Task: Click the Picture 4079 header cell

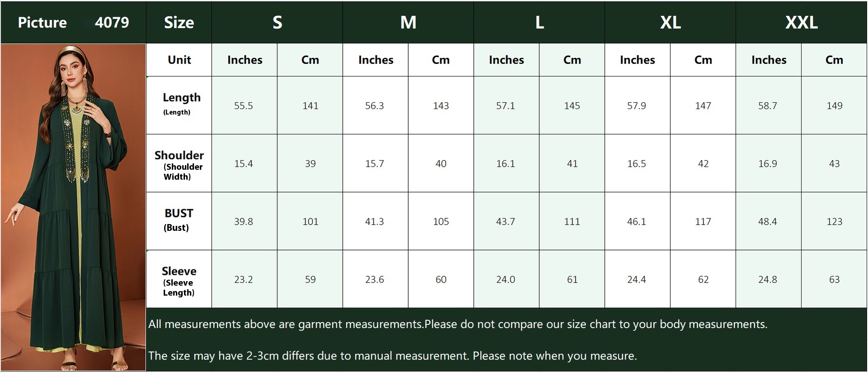Action: click(73, 22)
